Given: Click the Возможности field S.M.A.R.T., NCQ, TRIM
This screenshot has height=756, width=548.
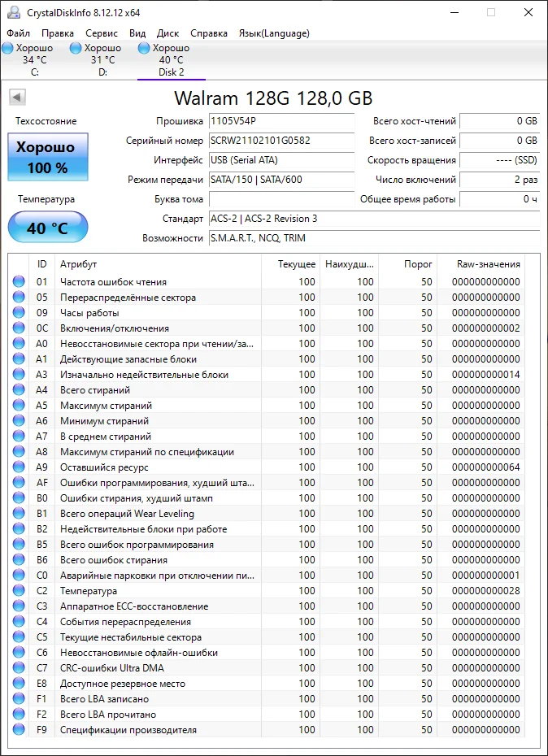Looking at the screenshot, I should (x=374, y=238).
